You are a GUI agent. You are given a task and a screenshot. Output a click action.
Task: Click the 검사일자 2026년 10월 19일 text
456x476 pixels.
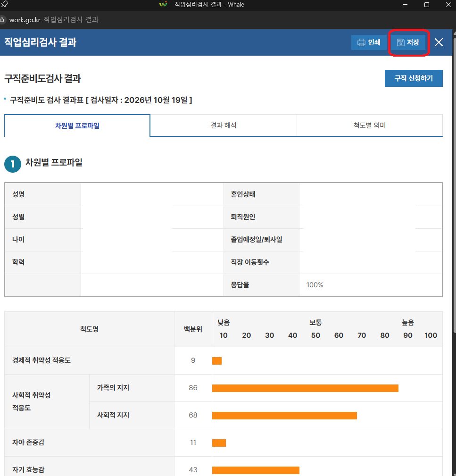pyautogui.click(x=141, y=100)
